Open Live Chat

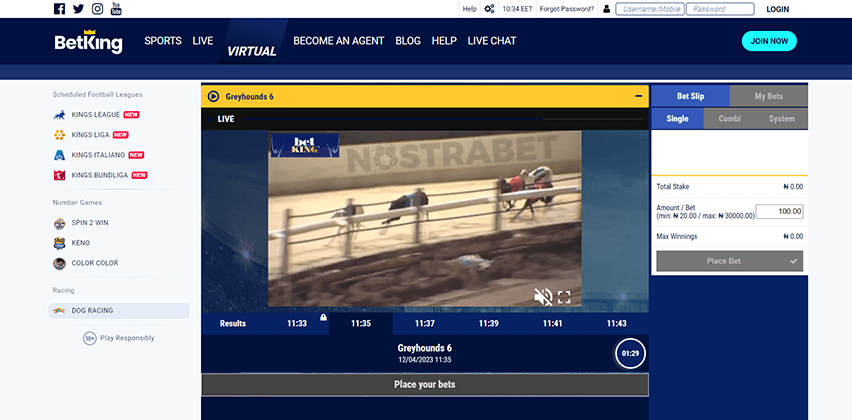pyautogui.click(x=492, y=41)
